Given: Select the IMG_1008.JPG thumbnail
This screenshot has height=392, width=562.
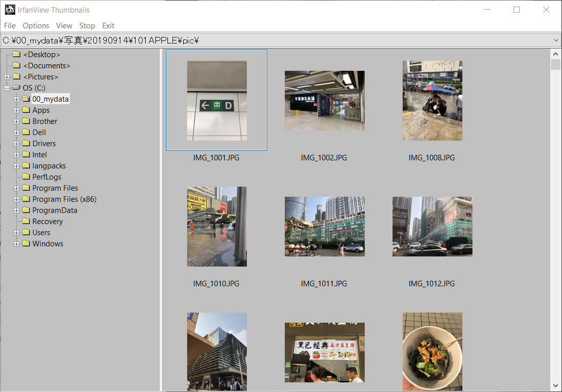Looking at the screenshot, I should (433, 101).
